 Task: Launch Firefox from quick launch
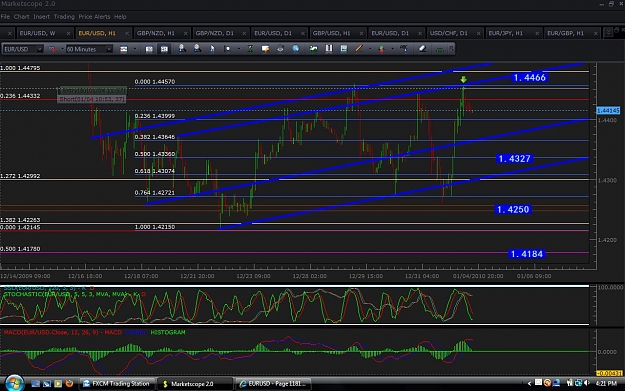[69, 383]
